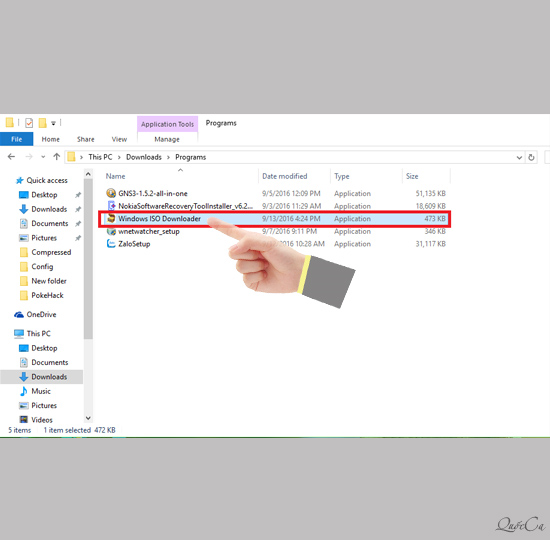Open Quick access in navigation pane
Viewport: 550px width, 540px height.
click(x=47, y=180)
